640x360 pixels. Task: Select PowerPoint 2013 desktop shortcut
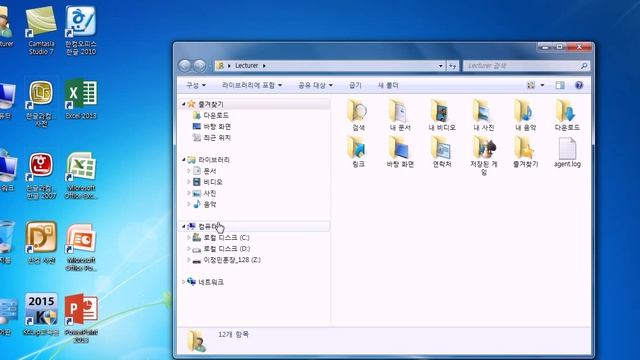tap(81, 318)
